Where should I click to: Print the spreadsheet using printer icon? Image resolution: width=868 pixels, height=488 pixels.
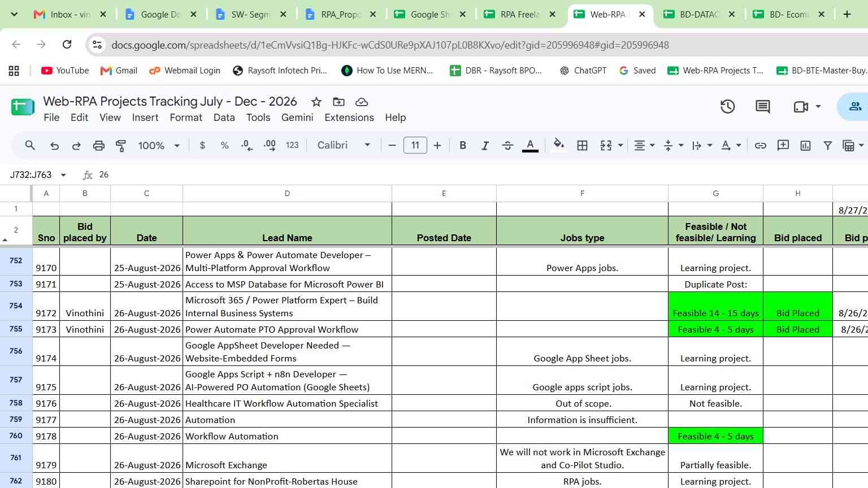coord(99,145)
